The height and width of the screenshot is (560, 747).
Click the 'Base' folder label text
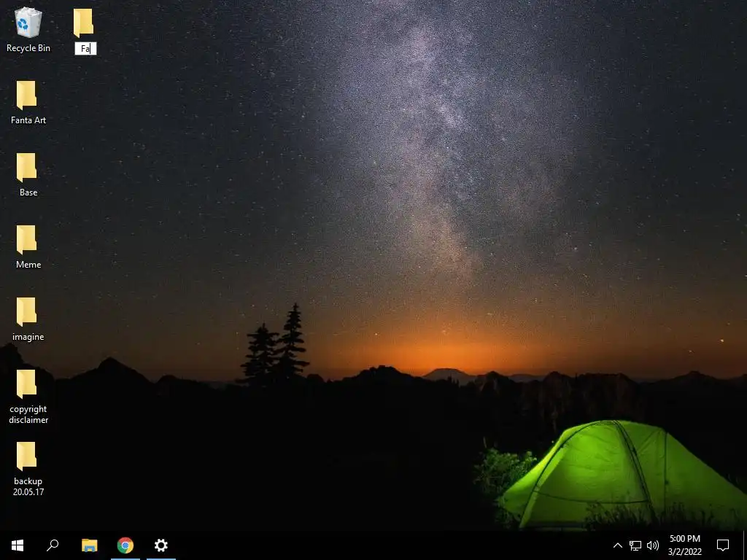click(28, 192)
